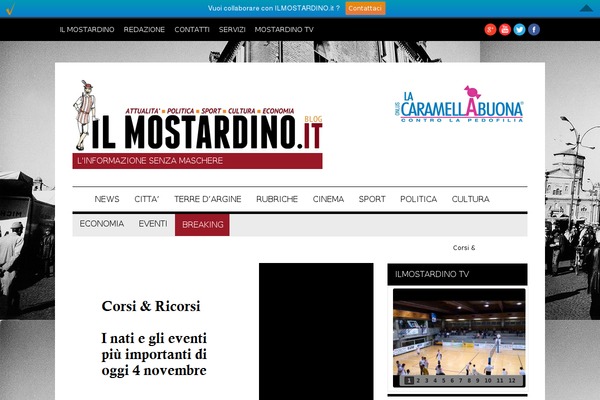Select SPORT navigation item
The height and width of the screenshot is (400, 600).
[372, 199]
